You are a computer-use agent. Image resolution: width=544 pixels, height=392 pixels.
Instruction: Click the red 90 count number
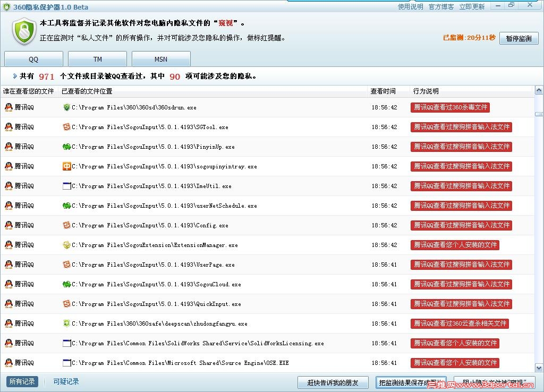[x=175, y=76]
